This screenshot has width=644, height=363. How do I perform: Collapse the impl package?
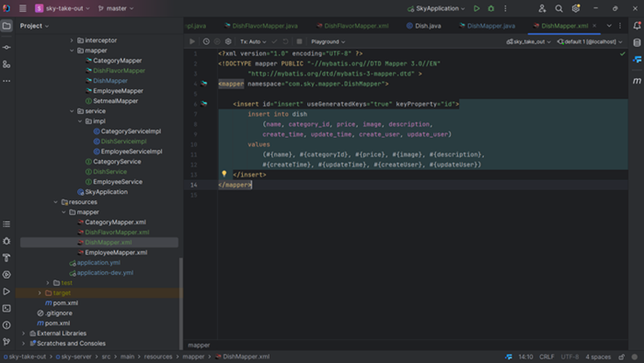pos(80,121)
